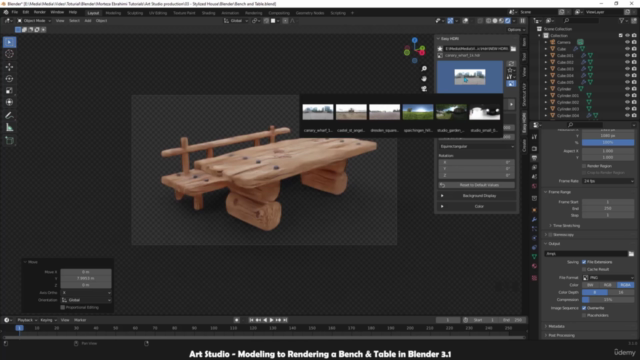Open the Object Data properties tab icon
This screenshot has height=360, width=640.
534,256
